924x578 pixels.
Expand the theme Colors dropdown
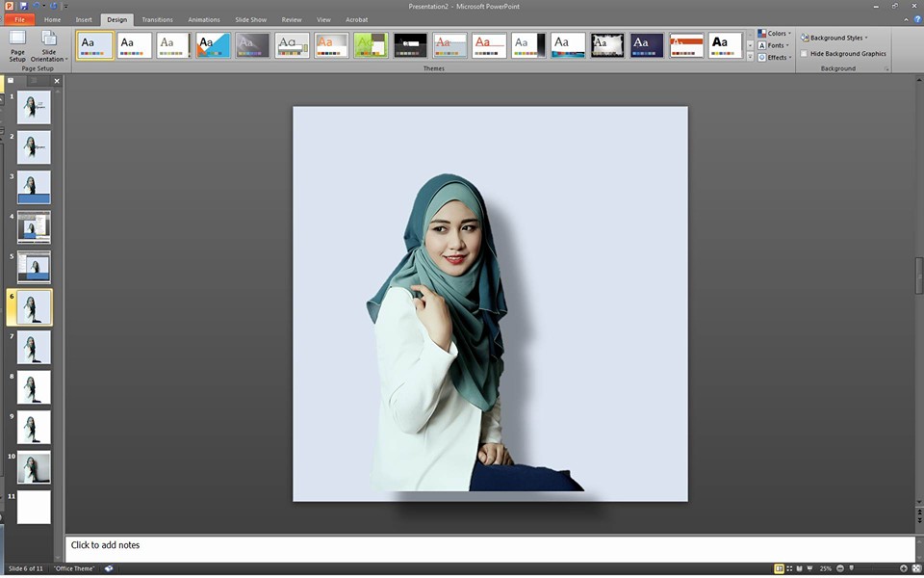click(775, 34)
